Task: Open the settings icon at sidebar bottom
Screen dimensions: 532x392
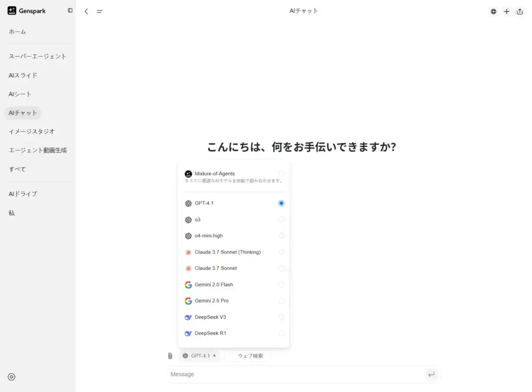Action: (11, 377)
